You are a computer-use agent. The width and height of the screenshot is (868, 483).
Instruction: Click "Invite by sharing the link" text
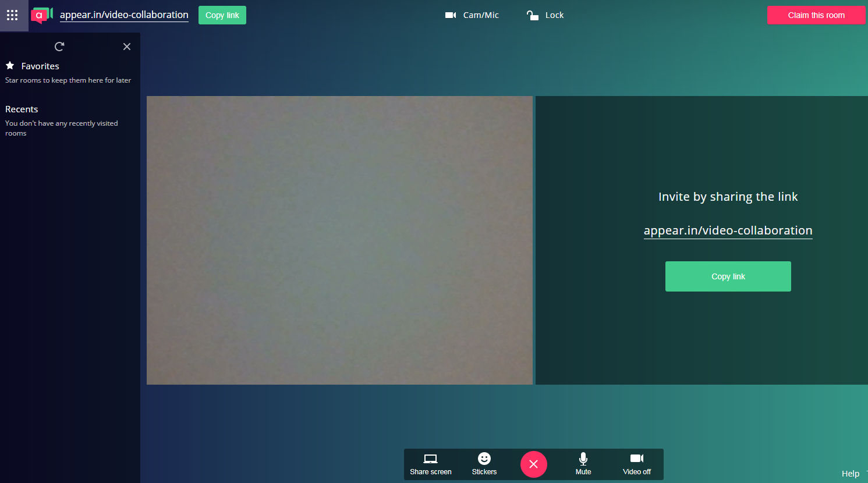coord(728,197)
